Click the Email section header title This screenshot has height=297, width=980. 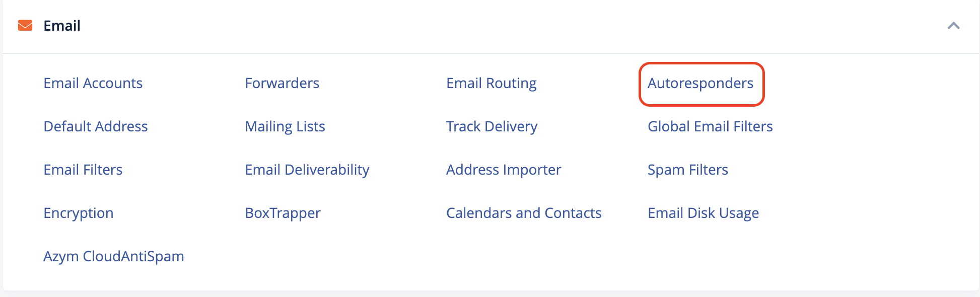[x=62, y=26]
